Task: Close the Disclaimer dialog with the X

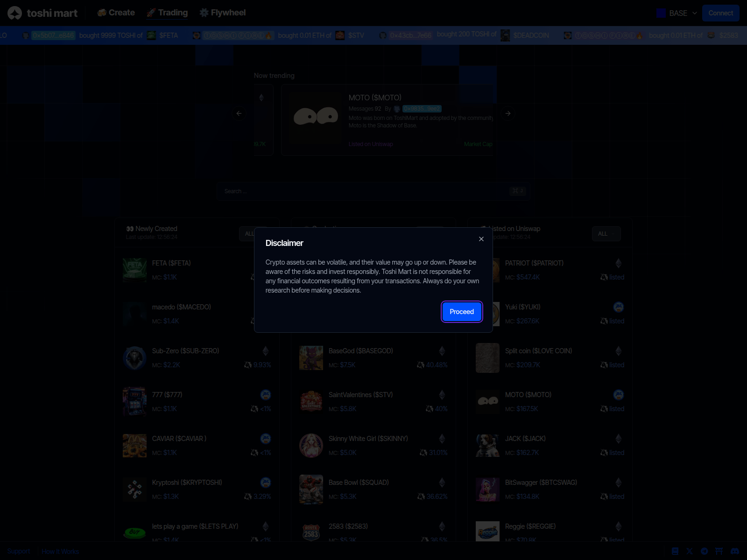Action: (481, 239)
